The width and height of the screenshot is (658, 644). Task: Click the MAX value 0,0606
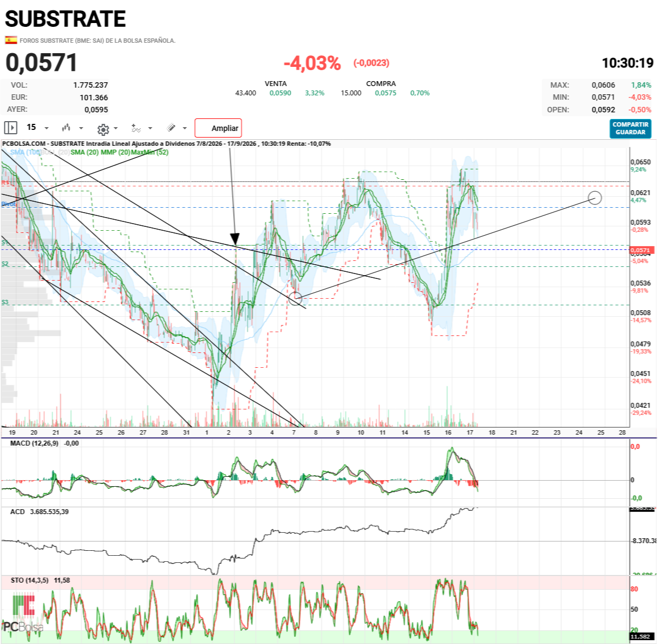tap(603, 85)
